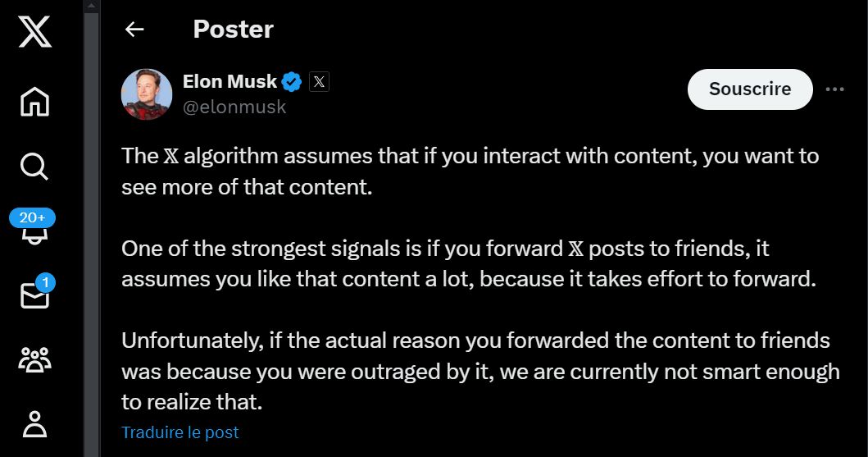Open Elon Musk's profile picture

(x=147, y=94)
